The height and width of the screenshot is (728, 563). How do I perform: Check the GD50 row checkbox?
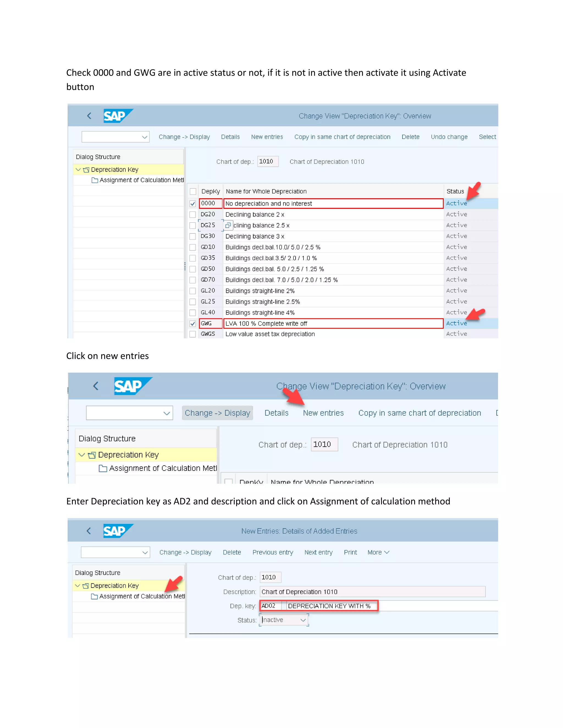192,269
